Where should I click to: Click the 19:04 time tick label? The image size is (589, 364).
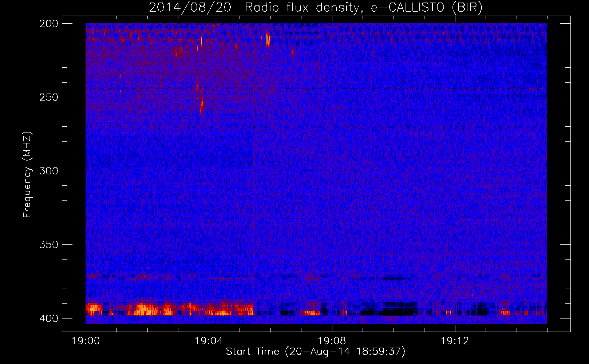point(209,341)
